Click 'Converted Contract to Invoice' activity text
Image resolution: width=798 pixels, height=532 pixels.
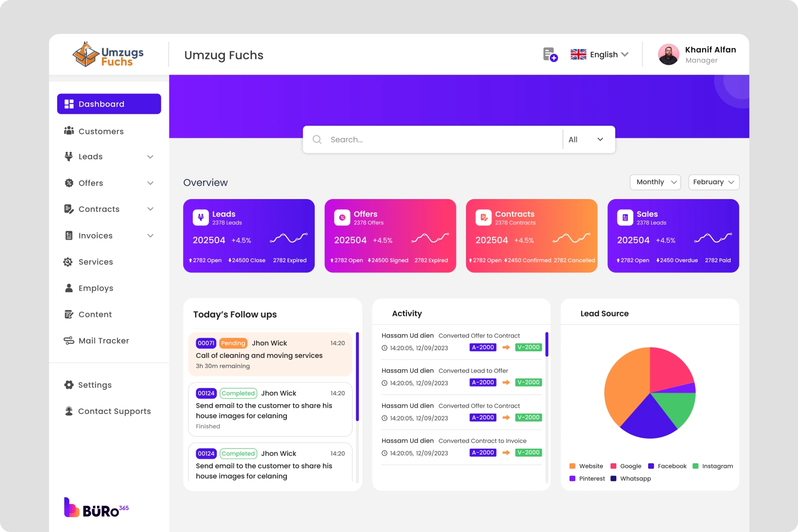[482, 441]
